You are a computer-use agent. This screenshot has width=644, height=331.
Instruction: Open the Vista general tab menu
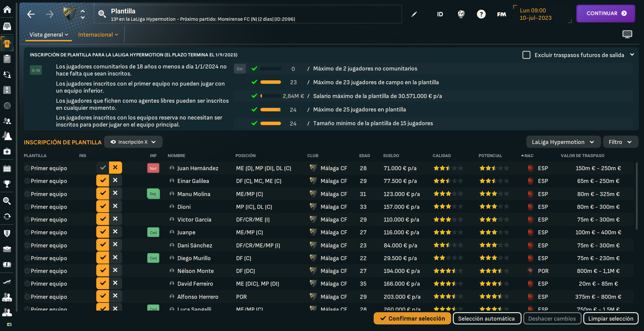click(x=49, y=35)
